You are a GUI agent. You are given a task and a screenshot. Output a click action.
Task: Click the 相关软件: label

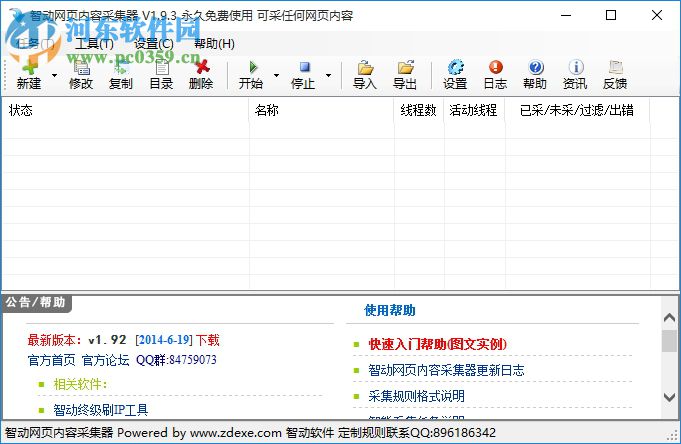point(80,384)
